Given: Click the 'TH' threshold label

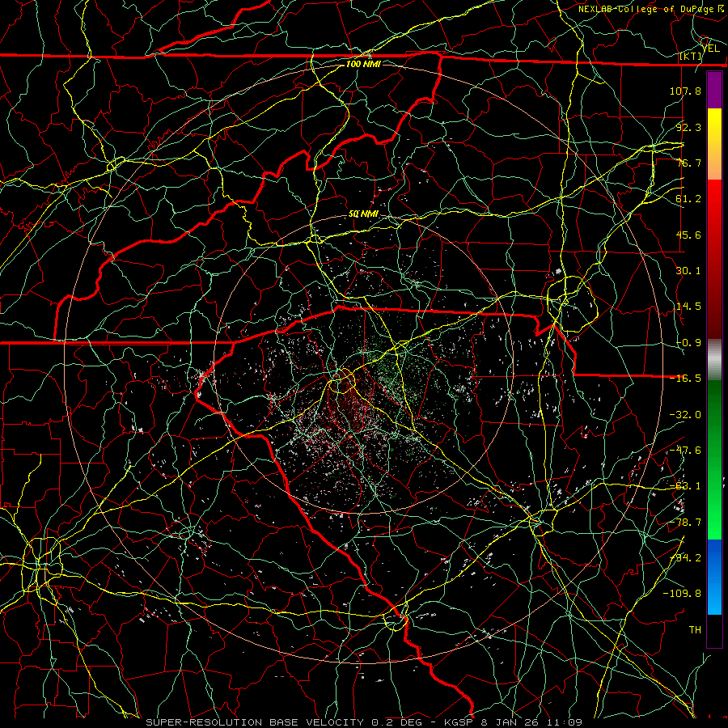Looking at the screenshot, I should (695, 630).
